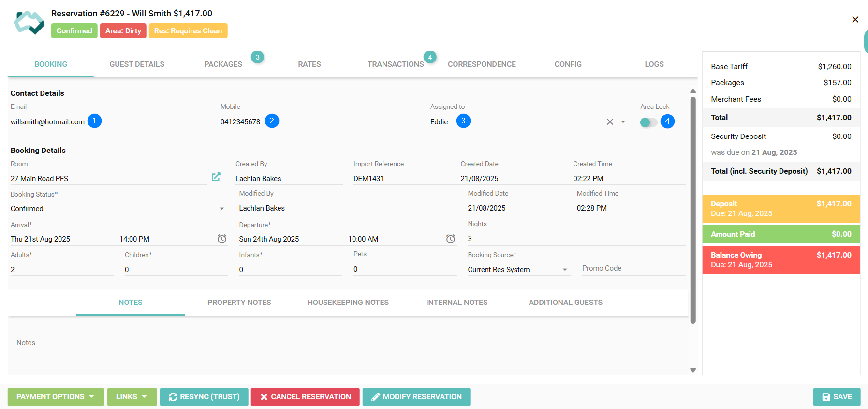
Task: Open the Transactions tab
Action: tap(395, 64)
